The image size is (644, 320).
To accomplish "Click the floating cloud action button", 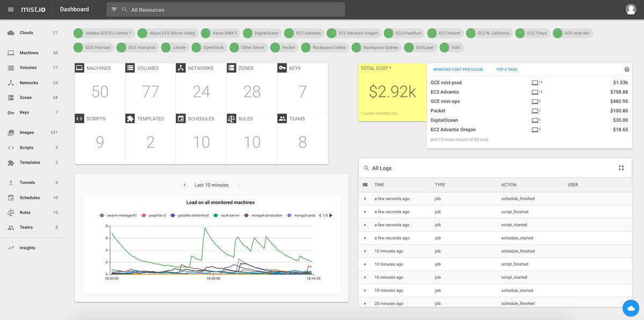I will point(631,308).
